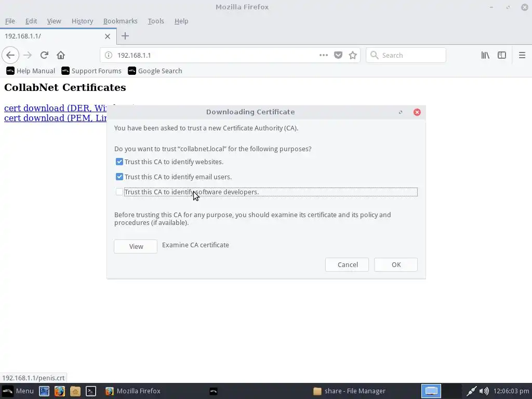The image size is (532, 399).
Task: Save page to Pocket icon
Action: click(338, 55)
